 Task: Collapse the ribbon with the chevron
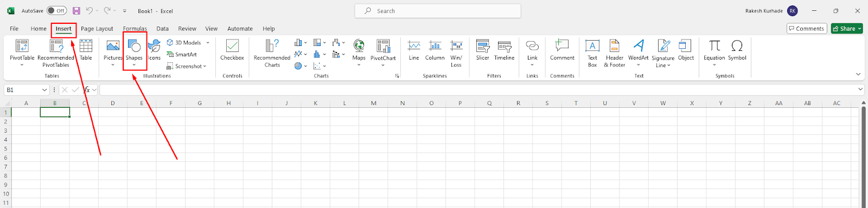pos(858,74)
